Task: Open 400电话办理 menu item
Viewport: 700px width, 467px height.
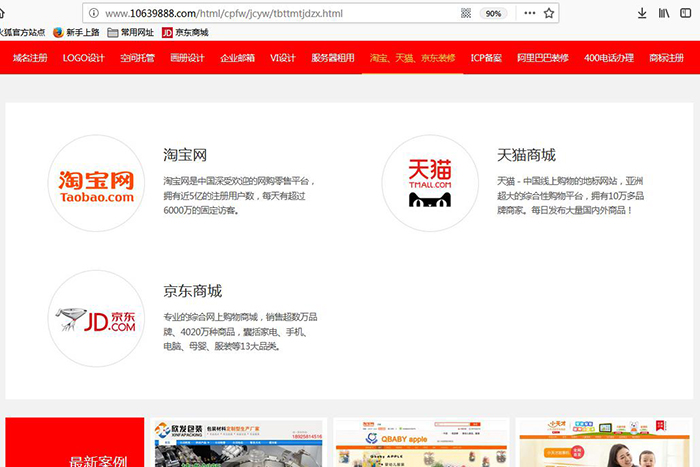Action: click(609, 58)
